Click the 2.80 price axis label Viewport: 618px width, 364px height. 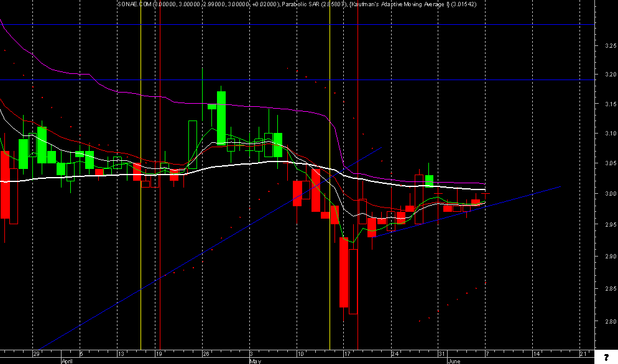click(x=611, y=322)
